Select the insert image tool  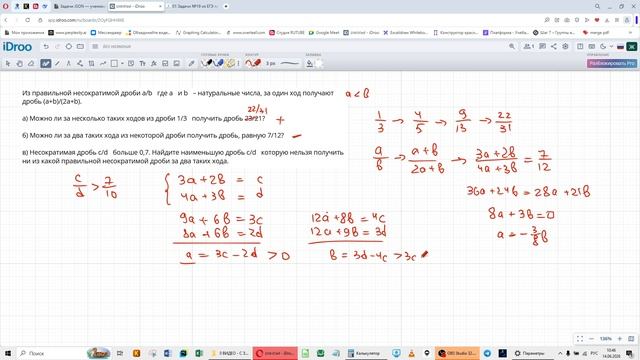pos(176,63)
